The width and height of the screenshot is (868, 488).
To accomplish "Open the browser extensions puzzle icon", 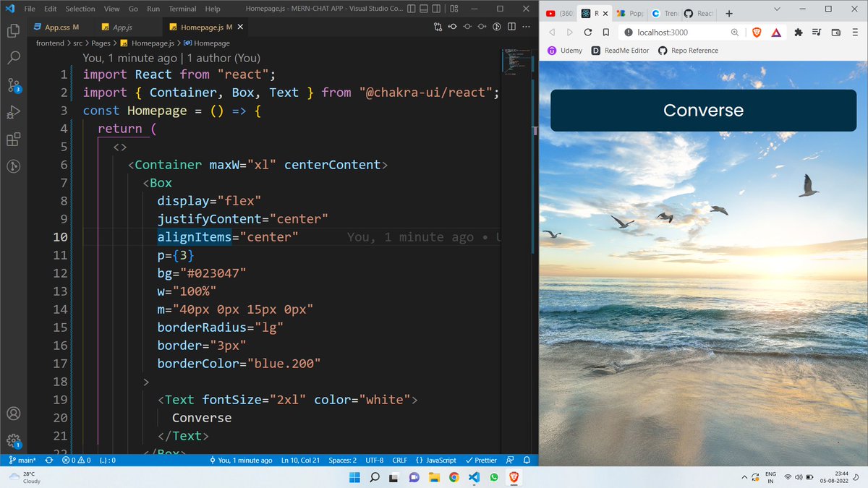I will (x=799, y=33).
